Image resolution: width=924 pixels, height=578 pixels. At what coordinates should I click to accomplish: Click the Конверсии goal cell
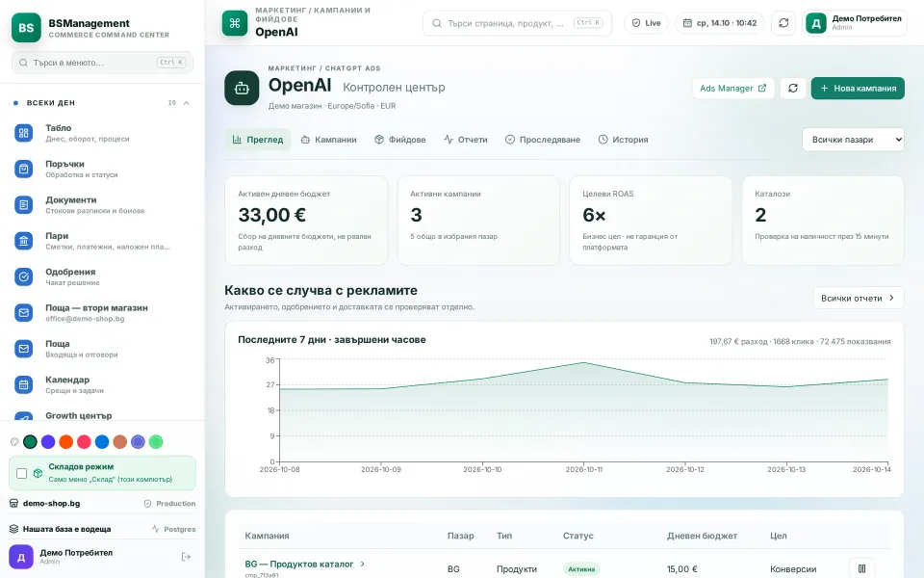pyautogui.click(x=793, y=569)
